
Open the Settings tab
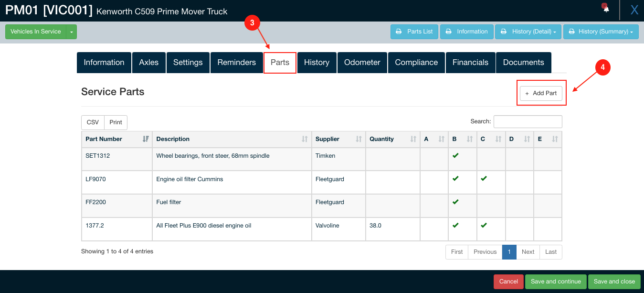(188, 63)
